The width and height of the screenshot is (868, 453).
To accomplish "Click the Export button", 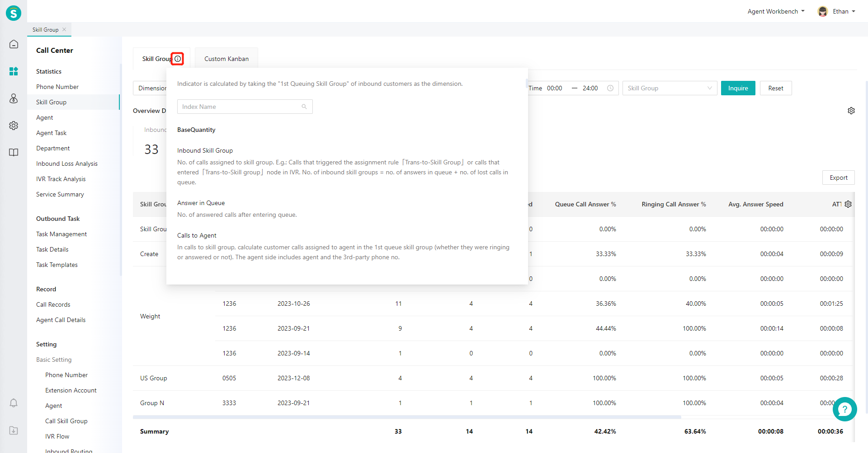I will (x=838, y=177).
